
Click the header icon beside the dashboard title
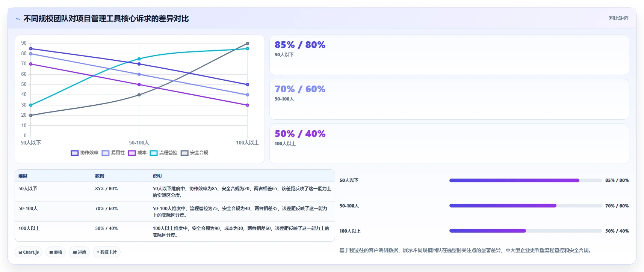(18, 19)
